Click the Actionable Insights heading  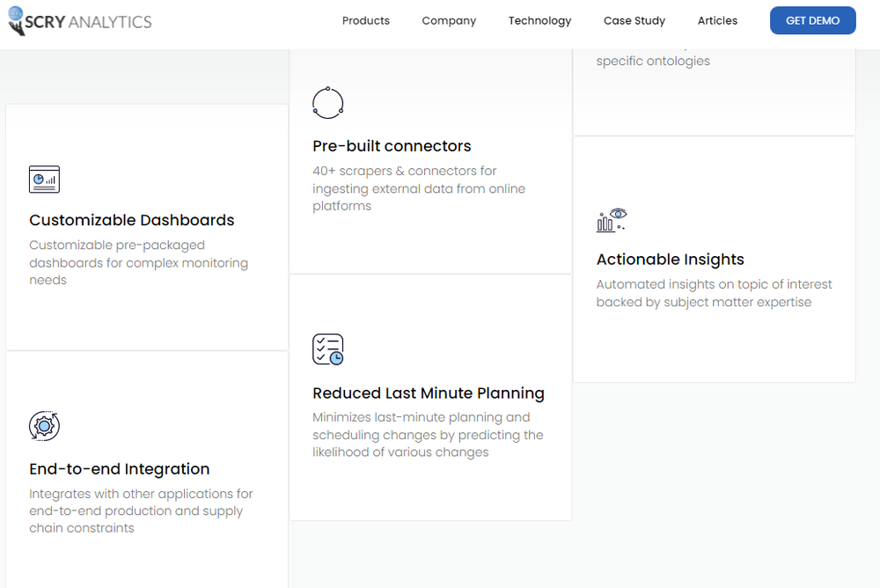point(671,260)
